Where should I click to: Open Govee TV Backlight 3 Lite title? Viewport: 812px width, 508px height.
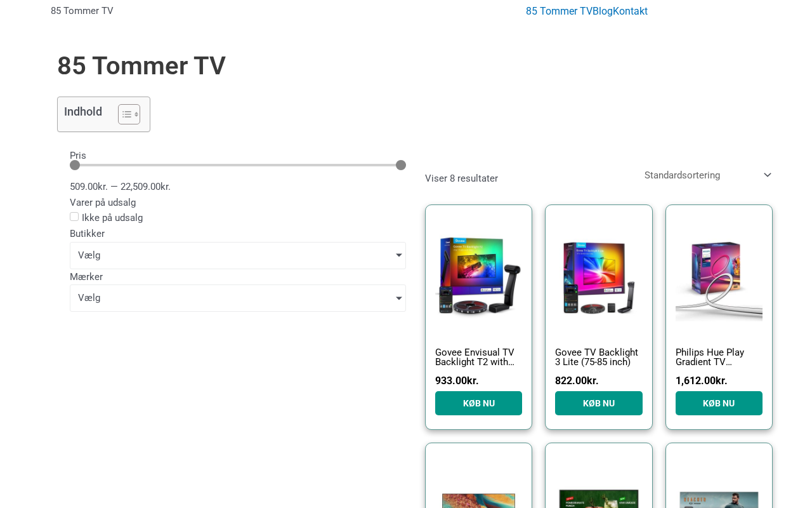pos(597,357)
